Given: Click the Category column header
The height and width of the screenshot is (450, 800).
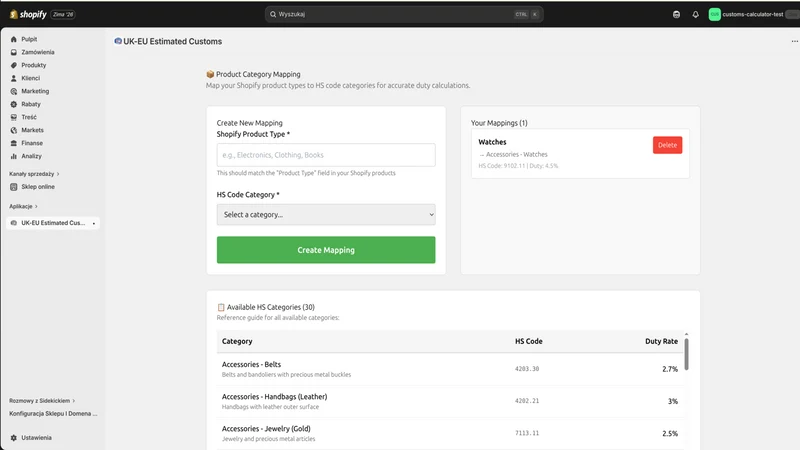Looking at the screenshot, I should (x=237, y=341).
